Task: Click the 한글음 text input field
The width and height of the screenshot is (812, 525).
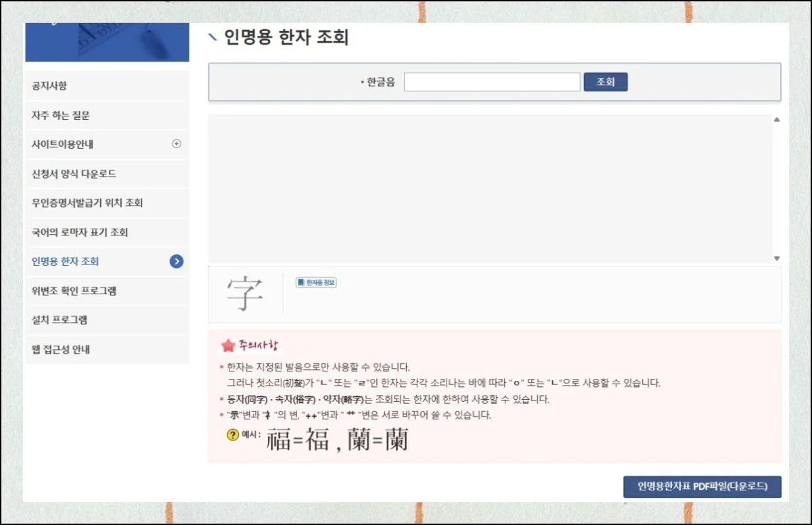Action: point(492,81)
